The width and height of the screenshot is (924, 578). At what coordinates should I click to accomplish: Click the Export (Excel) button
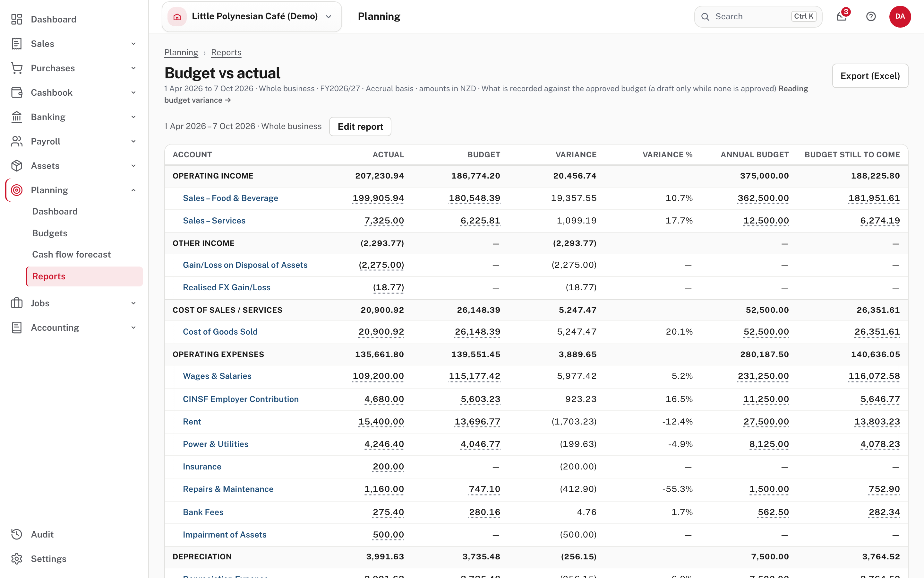870,76
